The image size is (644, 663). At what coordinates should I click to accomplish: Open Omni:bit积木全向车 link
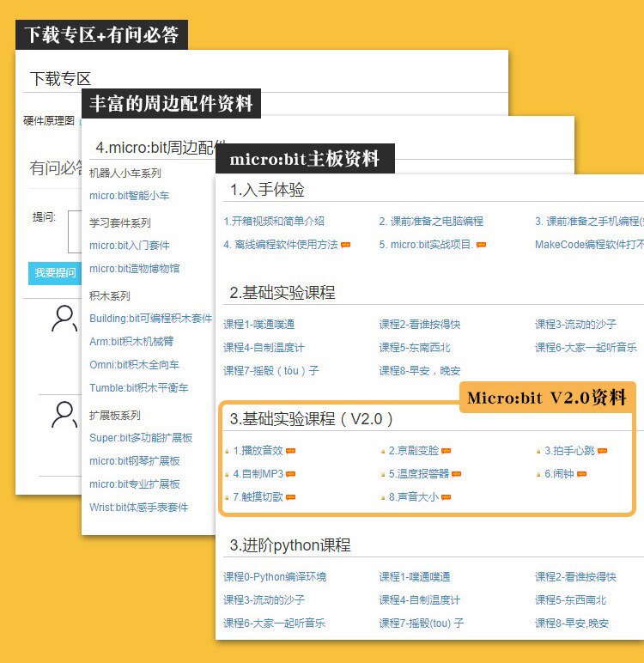(134, 365)
